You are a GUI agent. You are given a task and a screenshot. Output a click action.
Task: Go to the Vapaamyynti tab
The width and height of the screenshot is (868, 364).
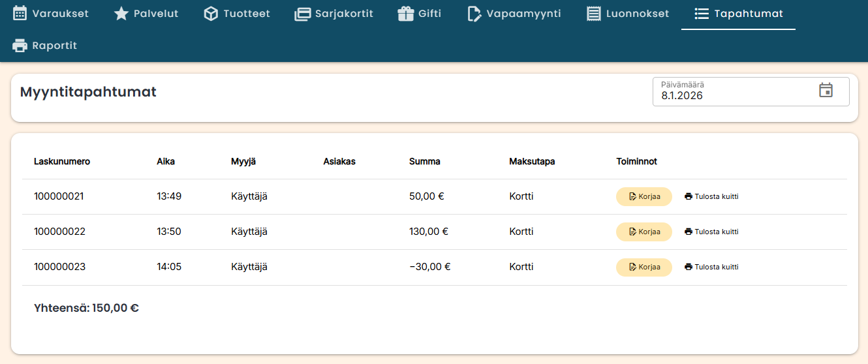pyautogui.click(x=514, y=14)
